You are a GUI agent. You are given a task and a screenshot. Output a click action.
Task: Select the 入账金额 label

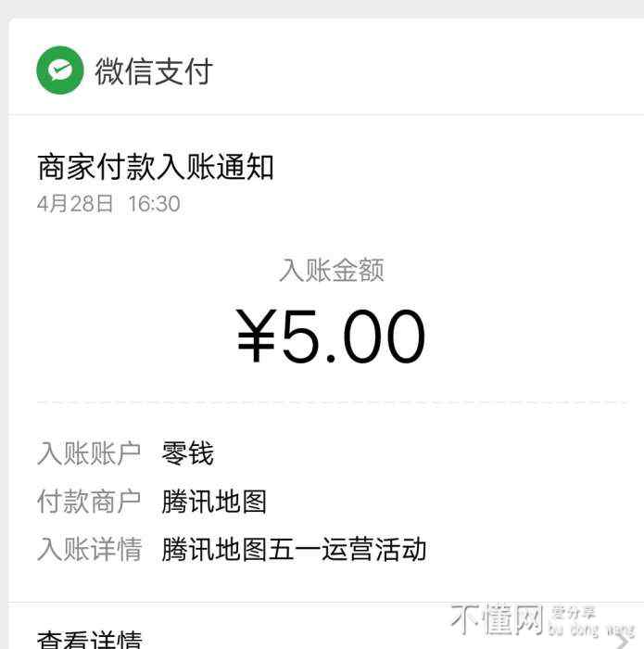click(x=332, y=271)
